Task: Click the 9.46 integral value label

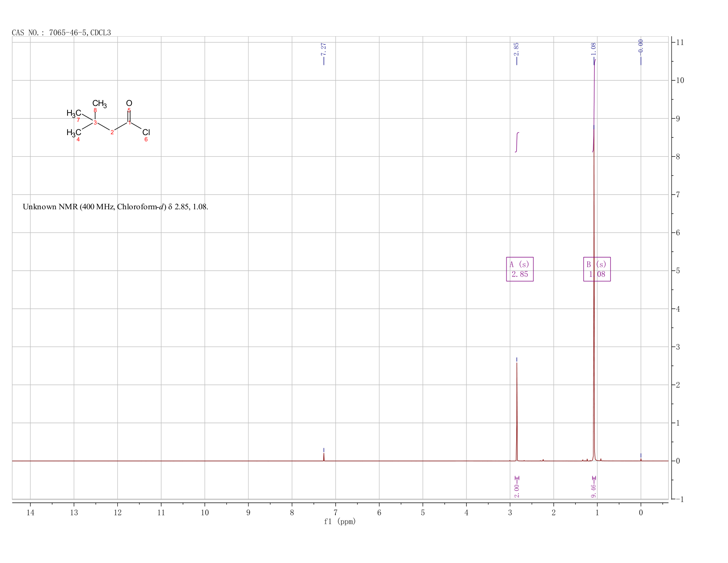Action: tap(594, 490)
